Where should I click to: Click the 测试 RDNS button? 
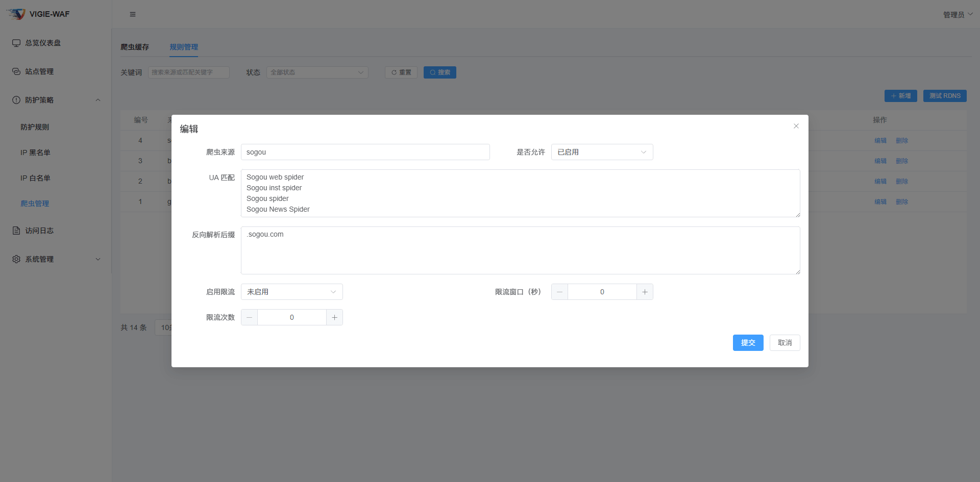click(x=945, y=96)
